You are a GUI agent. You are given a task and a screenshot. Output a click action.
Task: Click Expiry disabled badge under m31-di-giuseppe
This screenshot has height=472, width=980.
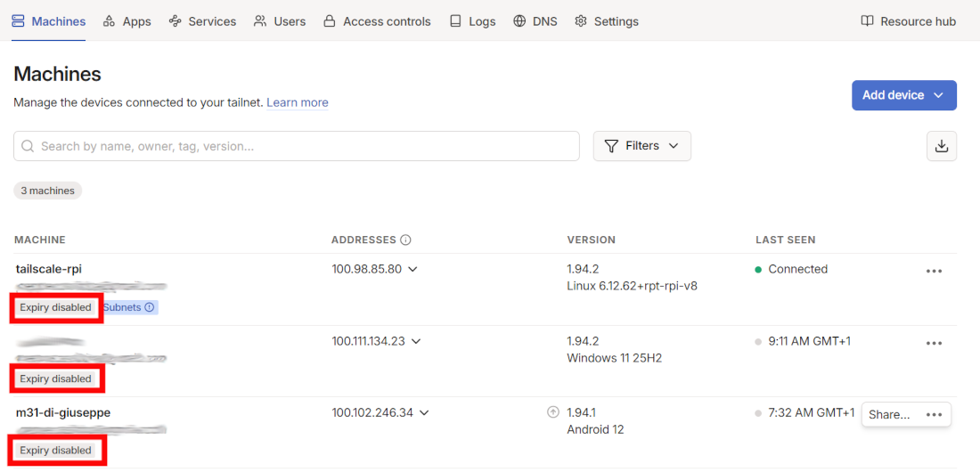click(x=55, y=450)
